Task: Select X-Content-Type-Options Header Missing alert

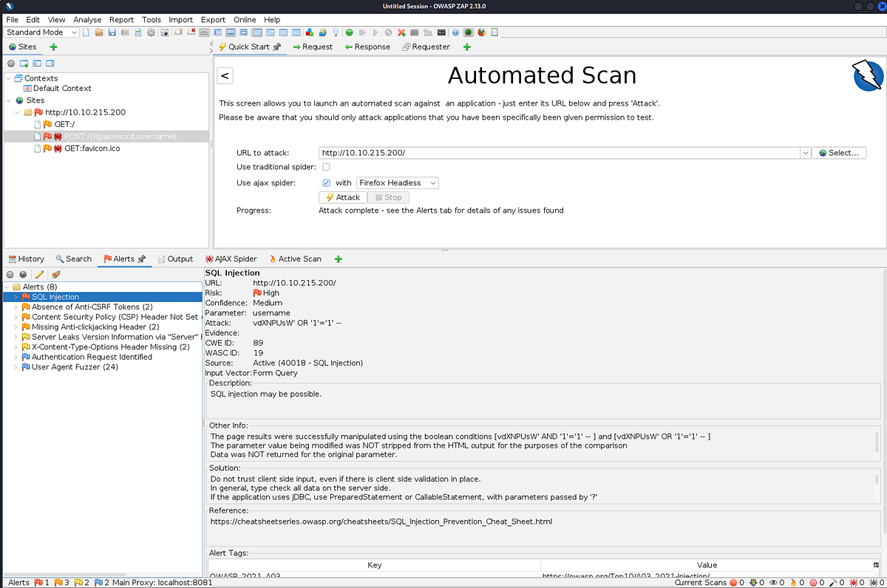Action: coord(111,346)
